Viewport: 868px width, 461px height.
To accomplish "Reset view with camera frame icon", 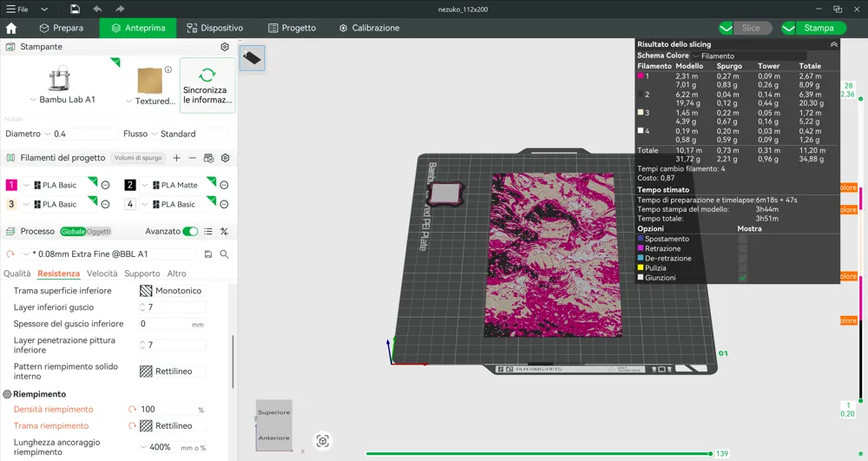I will tap(323, 440).
